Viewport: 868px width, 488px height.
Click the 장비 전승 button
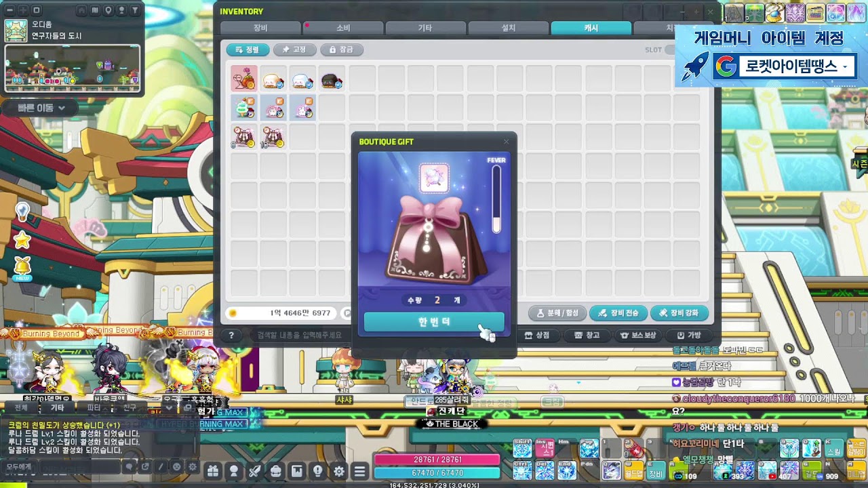[x=618, y=313]
